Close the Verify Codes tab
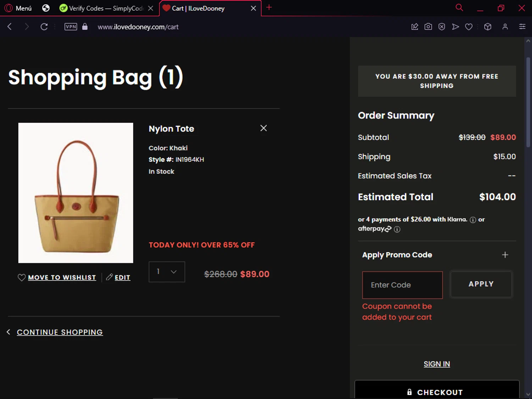 151,8
